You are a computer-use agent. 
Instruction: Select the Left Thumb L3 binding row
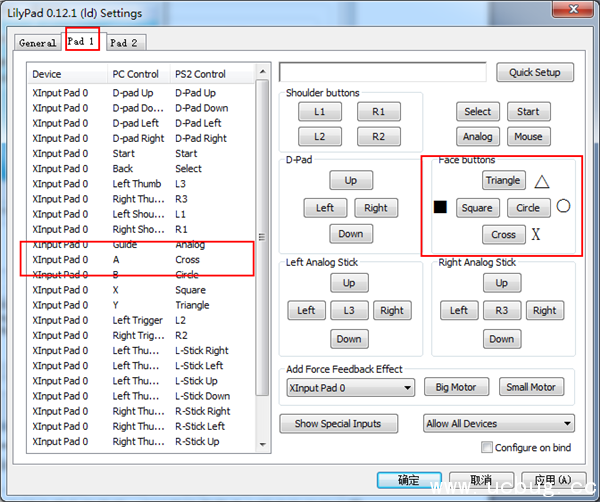(141, 184)
